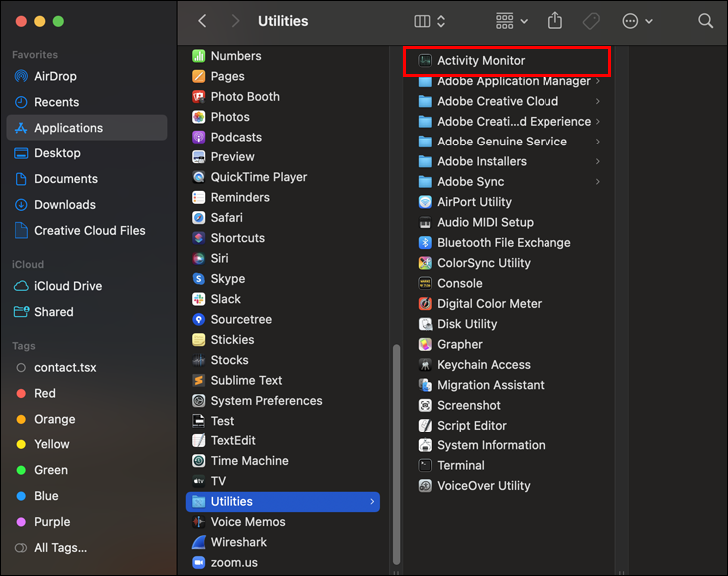
Task: Select the Green tag in sidebar
Action: click(x=51, y=470)
